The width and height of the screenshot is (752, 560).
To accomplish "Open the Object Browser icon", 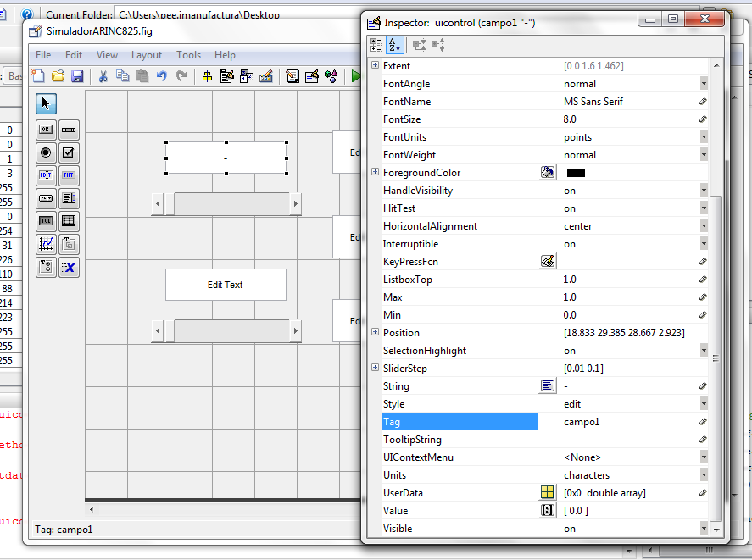I will (x=331, y=76).
